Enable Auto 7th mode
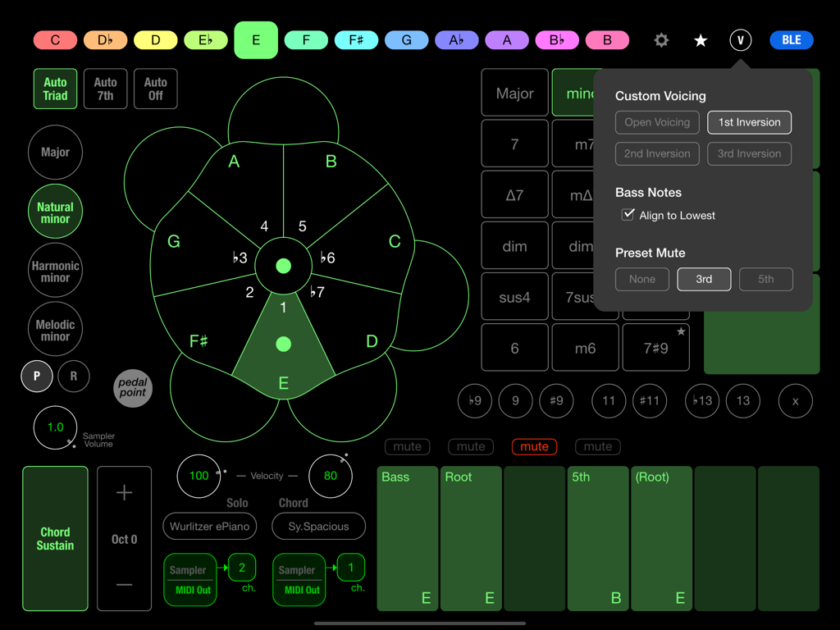This screenshot has width=840, height=630. pos(105,89)
